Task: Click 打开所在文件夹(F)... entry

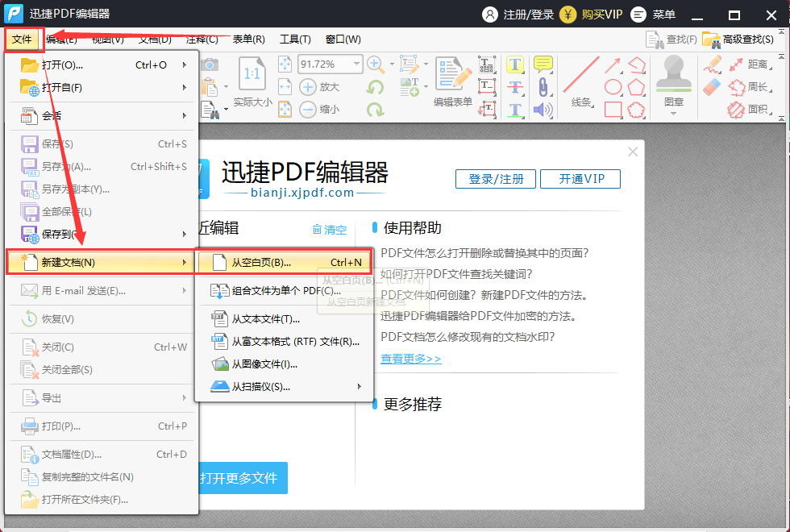Action: [x=102, y=499]
